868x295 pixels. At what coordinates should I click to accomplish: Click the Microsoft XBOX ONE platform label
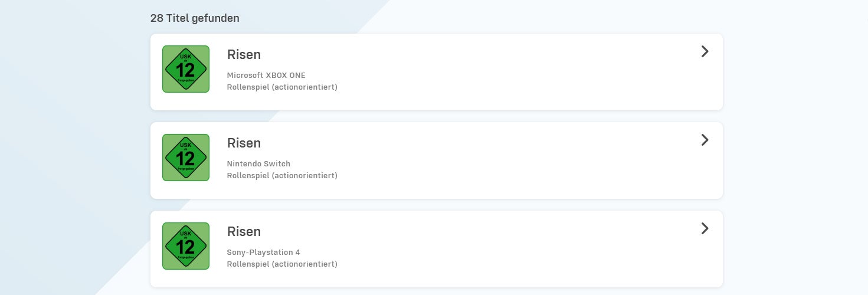coord(266,75)
